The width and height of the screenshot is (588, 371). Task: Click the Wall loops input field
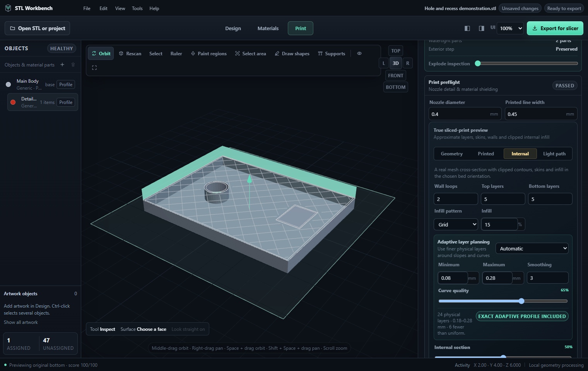click(x=456, y=199)
